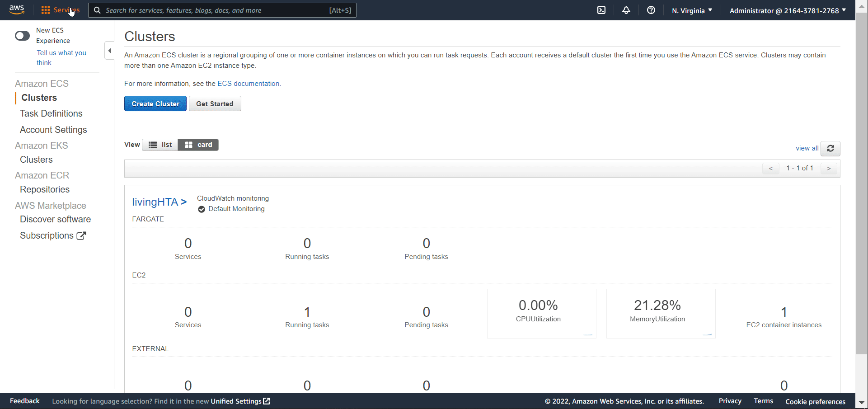Open the Administrator account dropdown
The image size is (868, 409).
(x=788, y=10)
